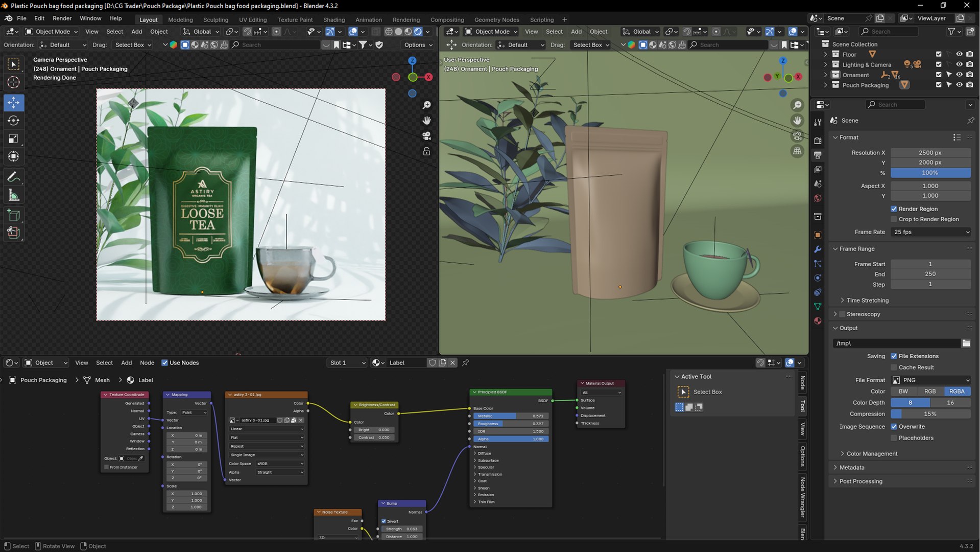This screenshot has width=980, height=552.
Task: Click pan hand icon in camera viewport
Action: [426, 121]
